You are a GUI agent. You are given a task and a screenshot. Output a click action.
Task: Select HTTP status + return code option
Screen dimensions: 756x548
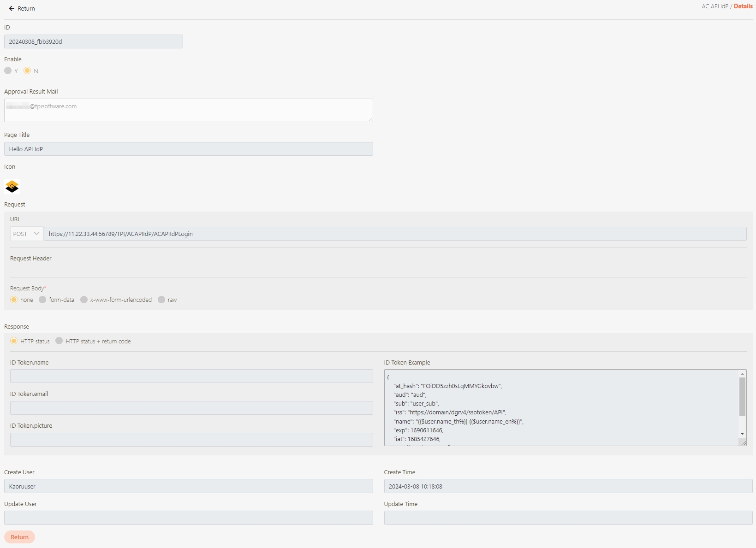[x=59, y=341]
